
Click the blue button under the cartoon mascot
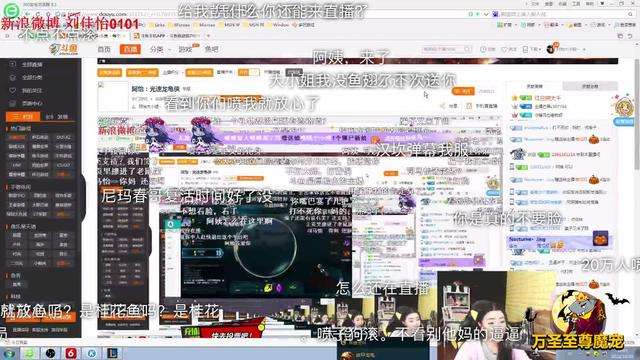pos(624,122)
